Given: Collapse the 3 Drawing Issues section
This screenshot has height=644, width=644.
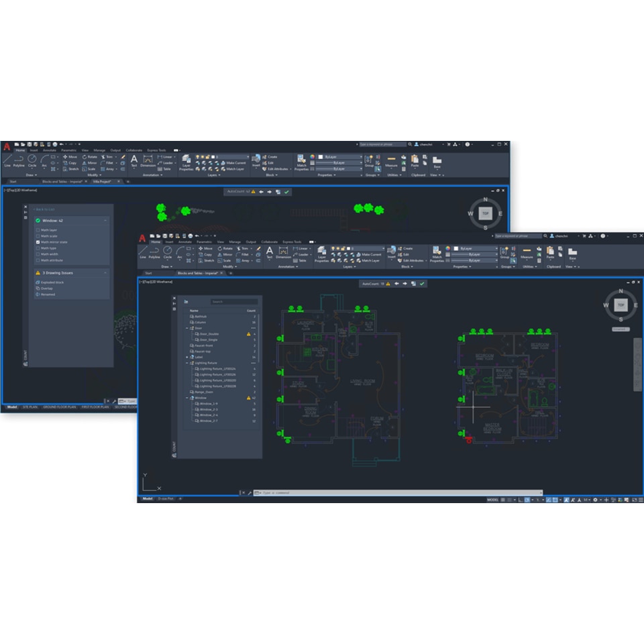Looking at the screenshot, I should pyautogui.click(x=105, y=272).
